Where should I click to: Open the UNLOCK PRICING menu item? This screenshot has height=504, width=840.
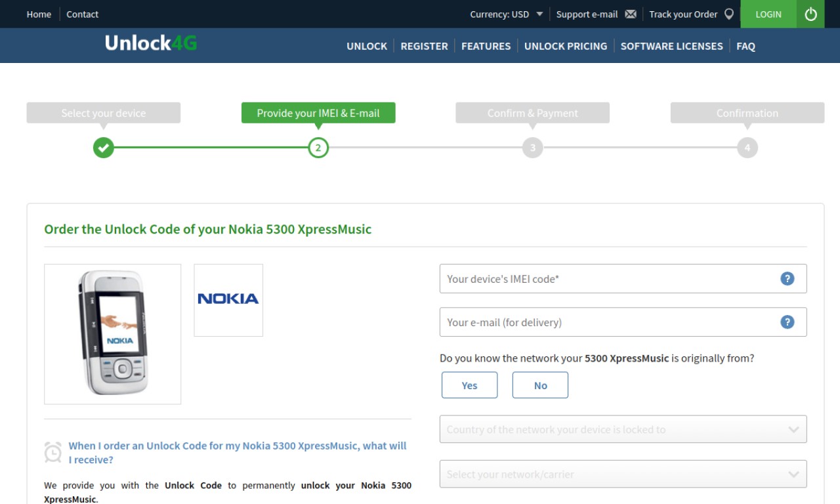pyautogui.click(x=566, y=46)
